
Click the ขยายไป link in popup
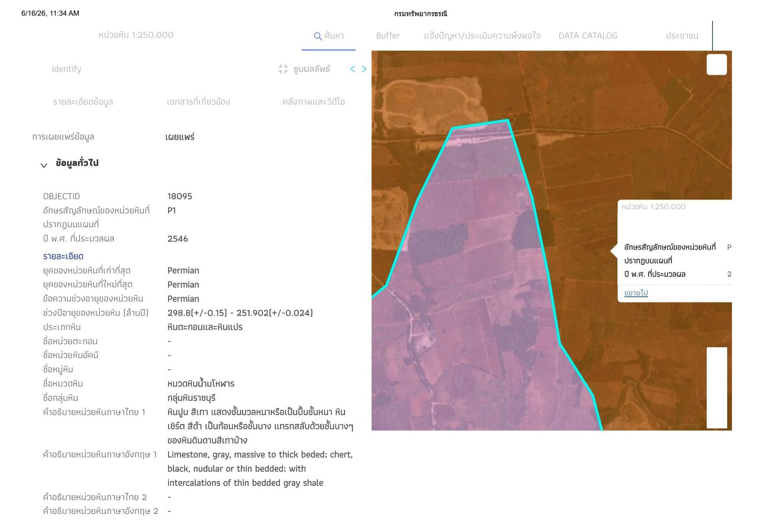636,293
